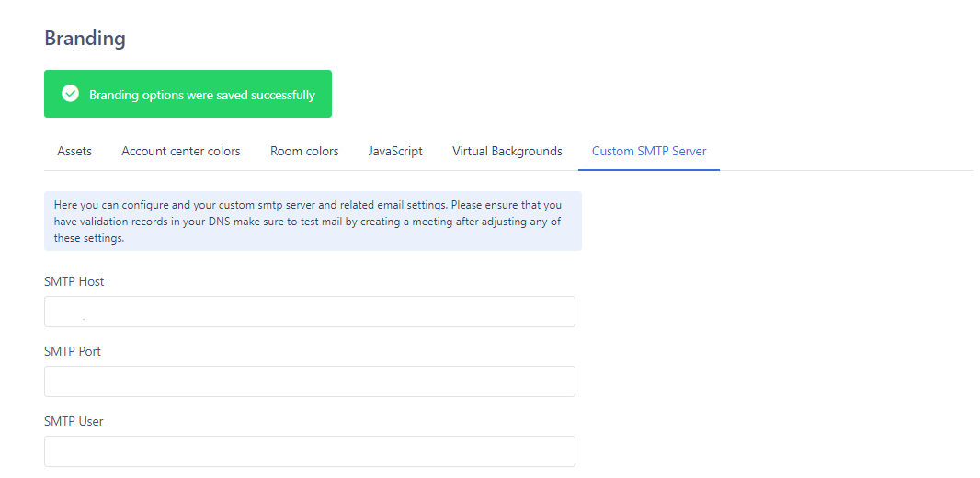Open the Virtual Backgrounds tab

click(507, 151)
